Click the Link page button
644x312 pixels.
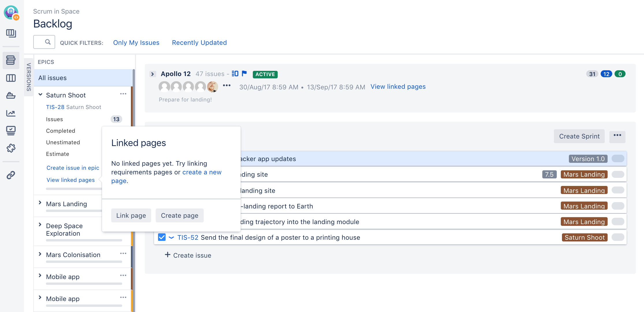(131, 215)
